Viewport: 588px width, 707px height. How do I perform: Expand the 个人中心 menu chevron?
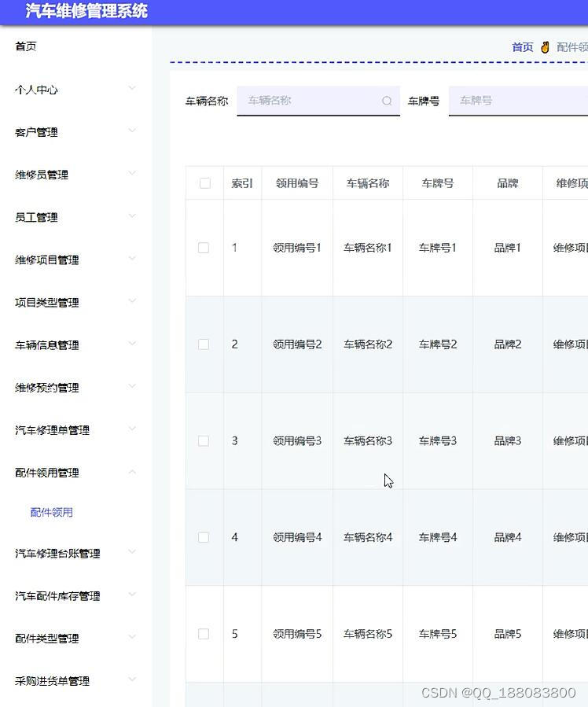(132, 87)
